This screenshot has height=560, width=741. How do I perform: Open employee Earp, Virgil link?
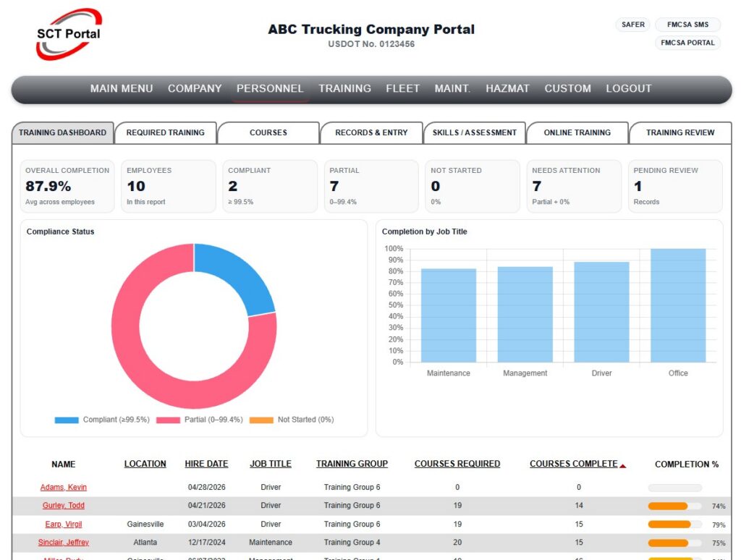click(x=64, y=524)
